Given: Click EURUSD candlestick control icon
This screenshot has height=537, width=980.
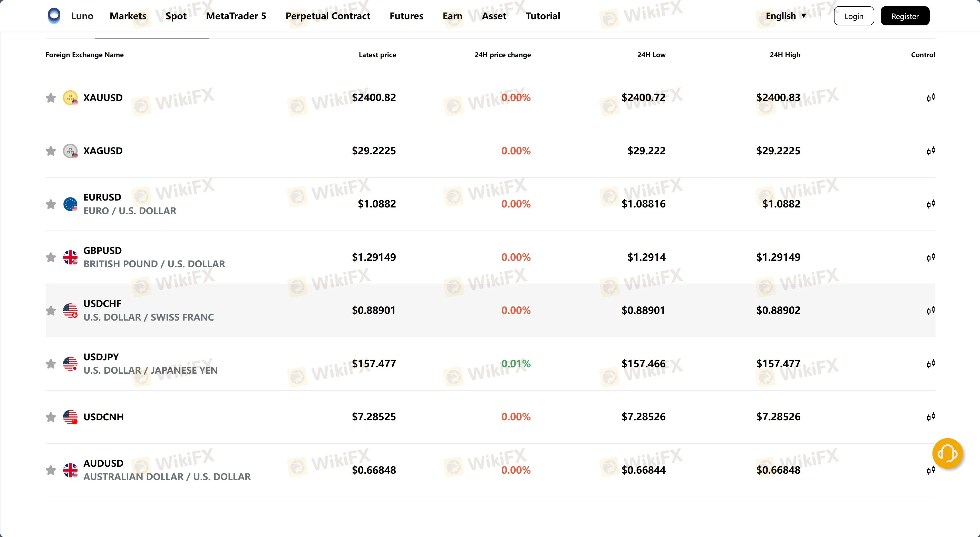Looking at the screenshot, I should 931,204.
